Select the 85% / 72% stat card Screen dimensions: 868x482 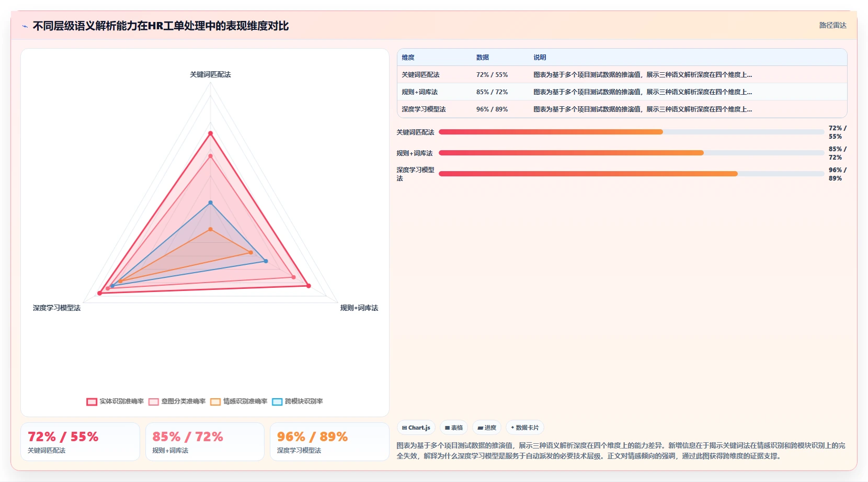click(x=205, y=442)
